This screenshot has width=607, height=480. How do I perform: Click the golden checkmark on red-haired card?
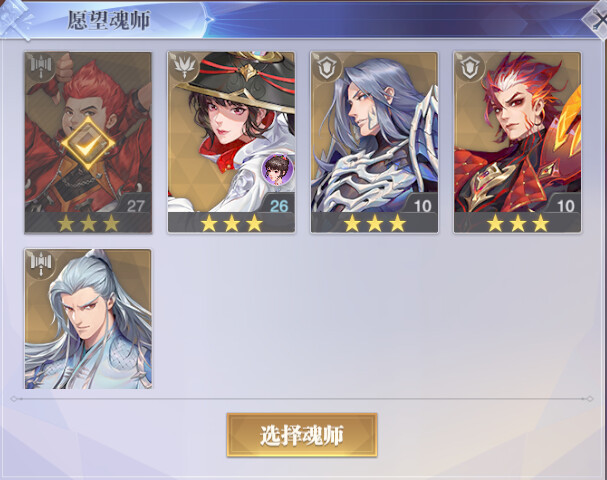[88, 143]
